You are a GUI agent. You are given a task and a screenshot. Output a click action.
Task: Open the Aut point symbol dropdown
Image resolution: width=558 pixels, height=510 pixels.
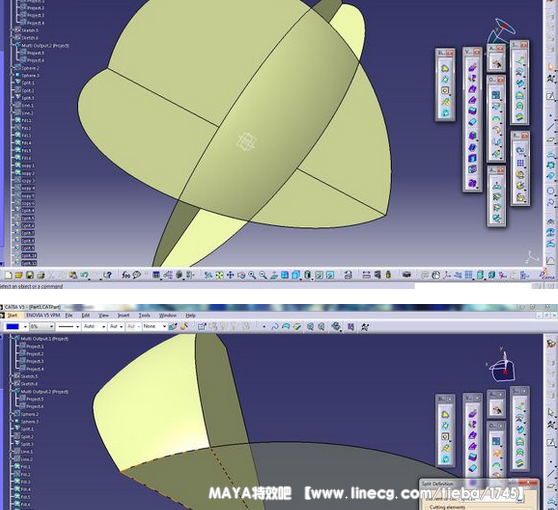coord(117,326)
